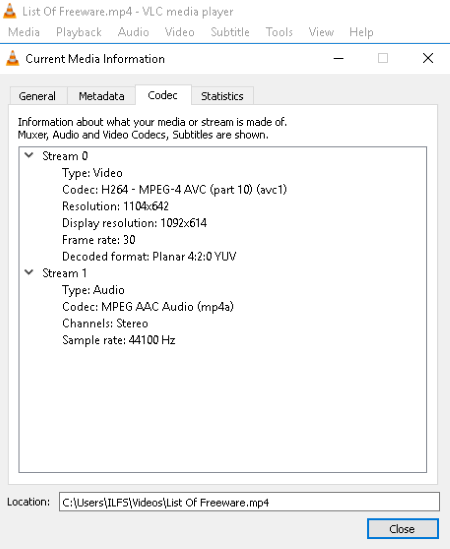Screen dimensions: 450x549
Task: Collapse the Stream 1 node
Action: click(x=29, y=272)
